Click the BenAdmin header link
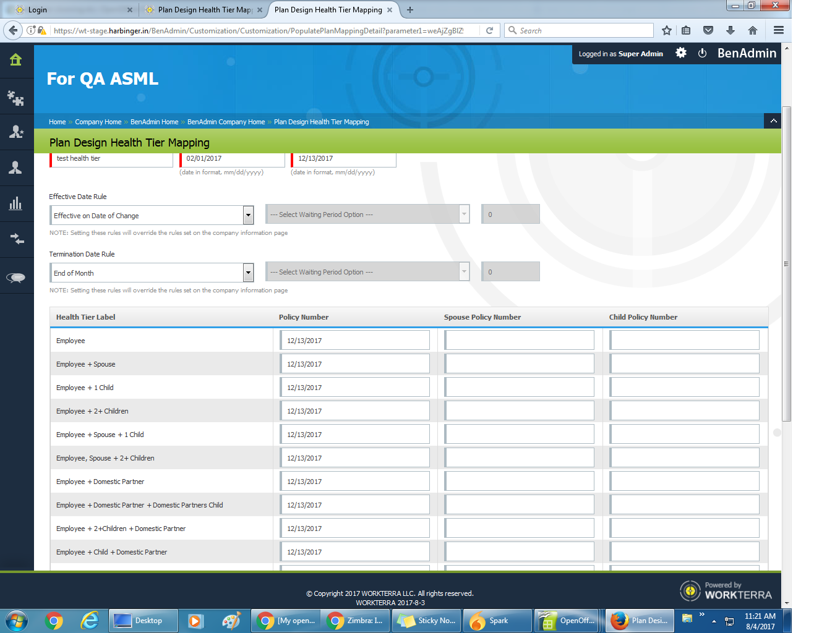The height and width of the screenshot is (633, 840). pyautogui.click(x=747, y=53)
